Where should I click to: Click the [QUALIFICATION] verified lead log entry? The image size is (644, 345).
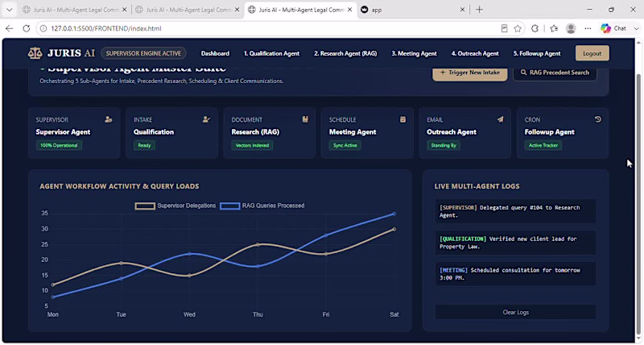516,243
